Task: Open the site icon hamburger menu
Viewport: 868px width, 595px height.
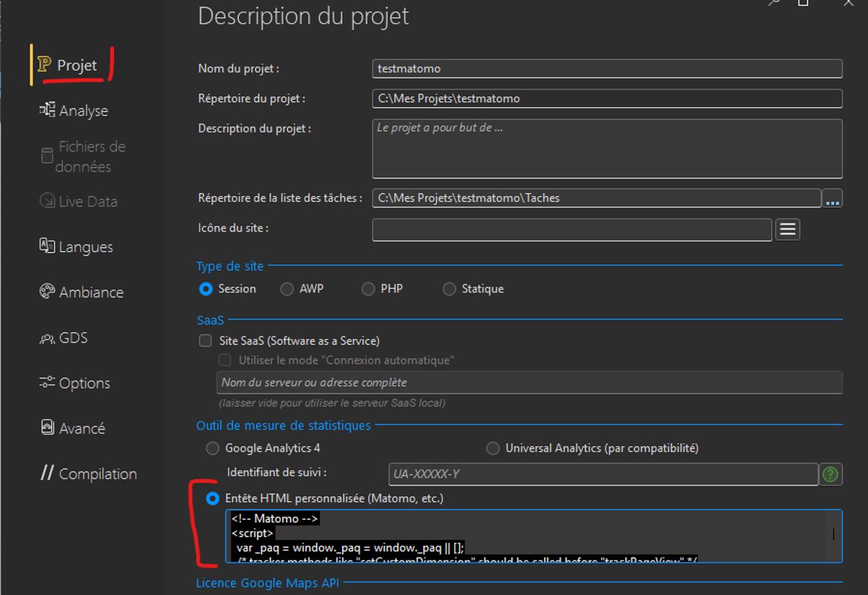Action: coord(788,229)
